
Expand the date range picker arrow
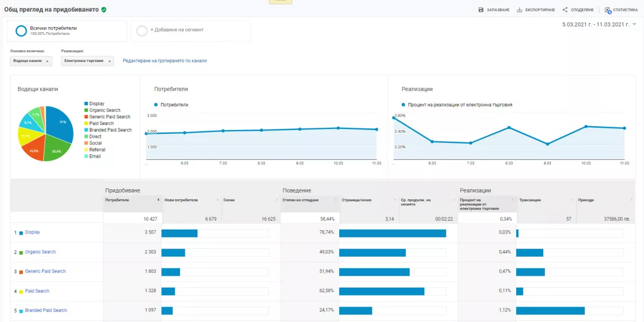point(635,25)
